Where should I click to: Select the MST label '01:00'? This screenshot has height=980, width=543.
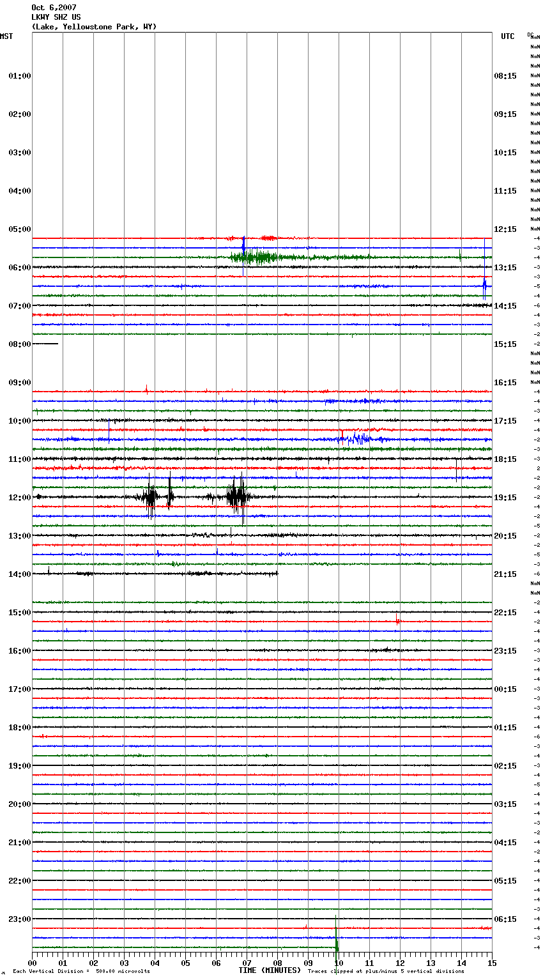click(x=20, y=76)
